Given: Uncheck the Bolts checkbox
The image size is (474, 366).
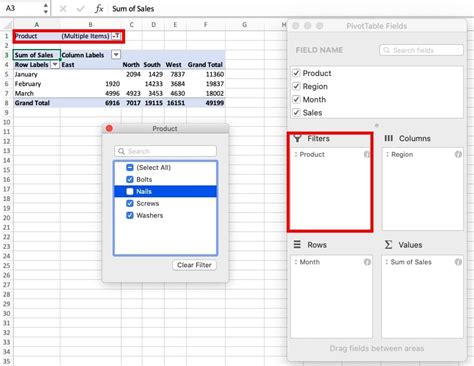Looking at the screenshot, I should coord(130,179).
